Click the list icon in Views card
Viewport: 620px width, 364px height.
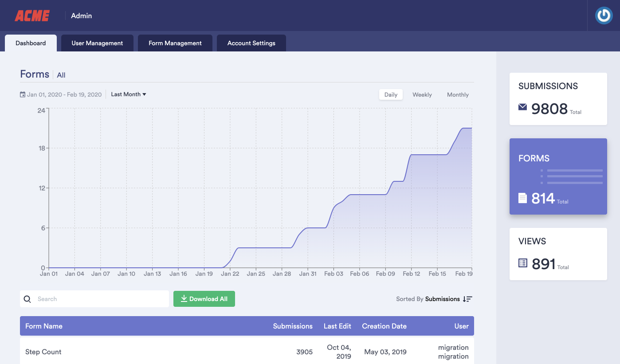tap(523, 263)
